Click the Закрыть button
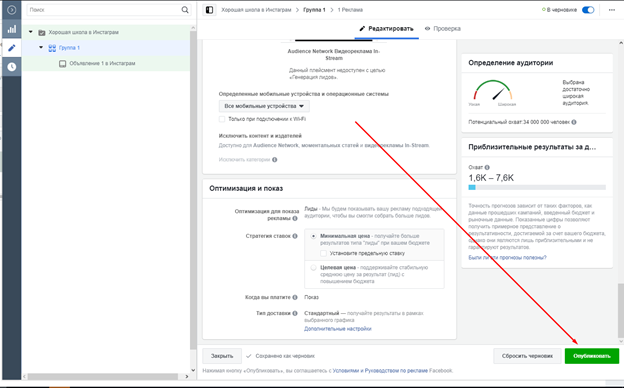 pyautogui.click(x=222, y=356)
